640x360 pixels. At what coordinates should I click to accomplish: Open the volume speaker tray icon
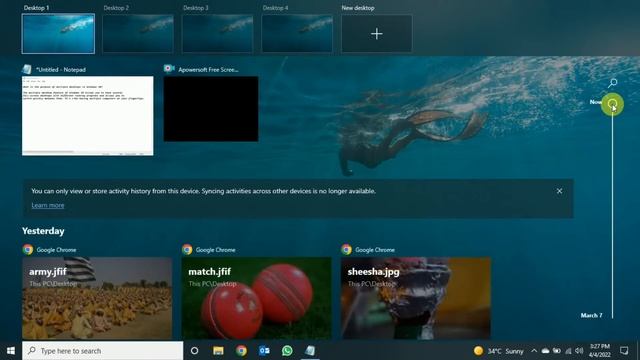click(579, 351)
